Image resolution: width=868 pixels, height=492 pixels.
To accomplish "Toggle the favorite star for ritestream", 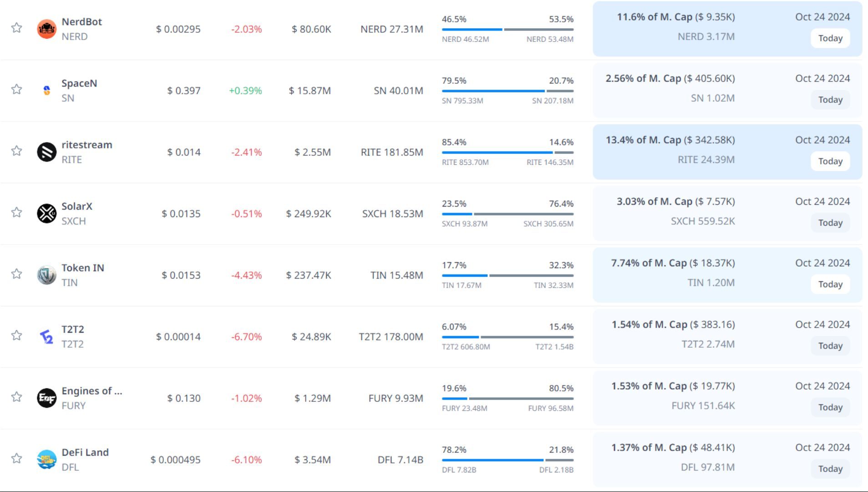I will pyautogui.click(x=17, y=151).
